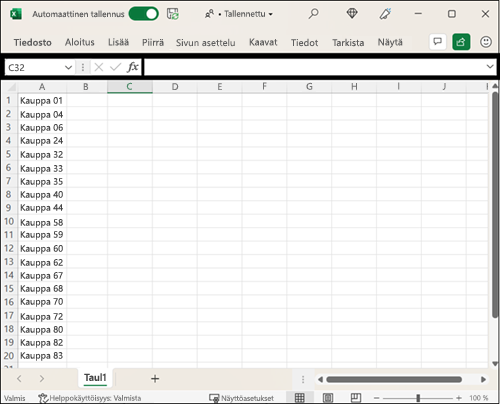The width and height of the screenshot is (500, 404).
Task: Click the next sheet arrow
Action: pyautogui.click(x=42, y=379)
